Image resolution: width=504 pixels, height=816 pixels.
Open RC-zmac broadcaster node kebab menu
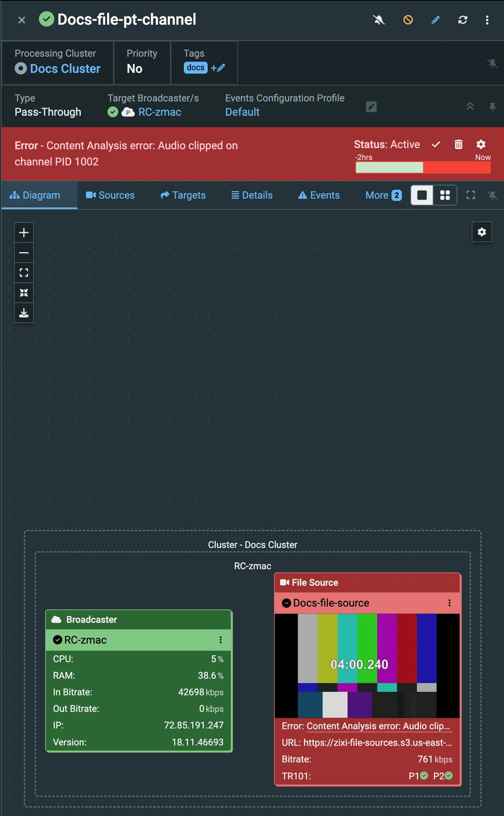[220, 640]
